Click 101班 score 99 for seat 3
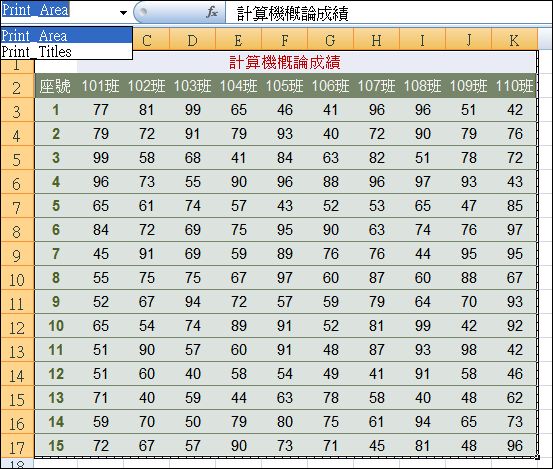The width and height of the screenshot is (553, 469). tap(101, 158)
